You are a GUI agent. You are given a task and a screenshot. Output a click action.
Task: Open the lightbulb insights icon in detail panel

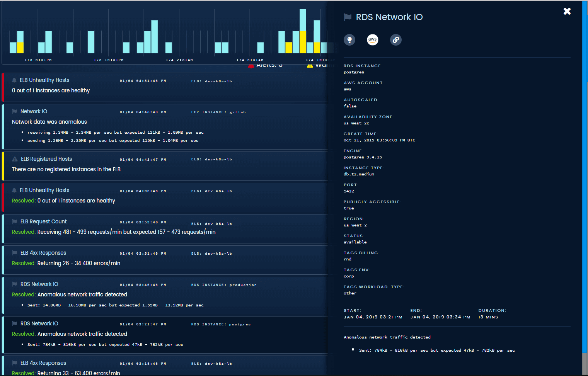click(349, 39)
